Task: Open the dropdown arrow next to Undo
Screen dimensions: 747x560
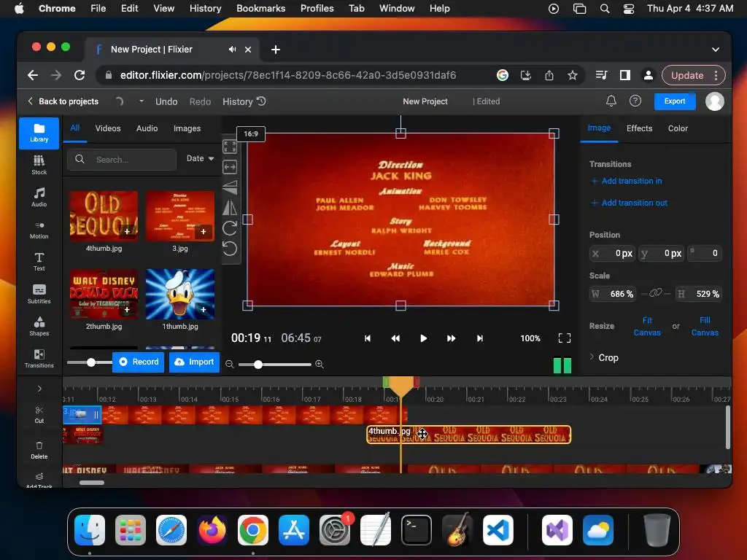Action: click(x=142, y=101)
